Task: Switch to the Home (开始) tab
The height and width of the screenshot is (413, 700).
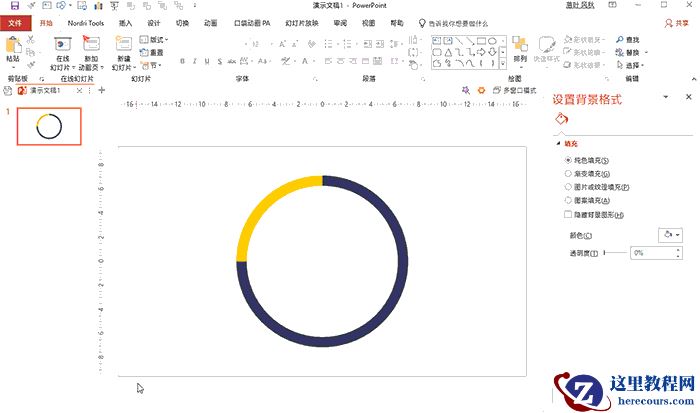Action: 46,23
